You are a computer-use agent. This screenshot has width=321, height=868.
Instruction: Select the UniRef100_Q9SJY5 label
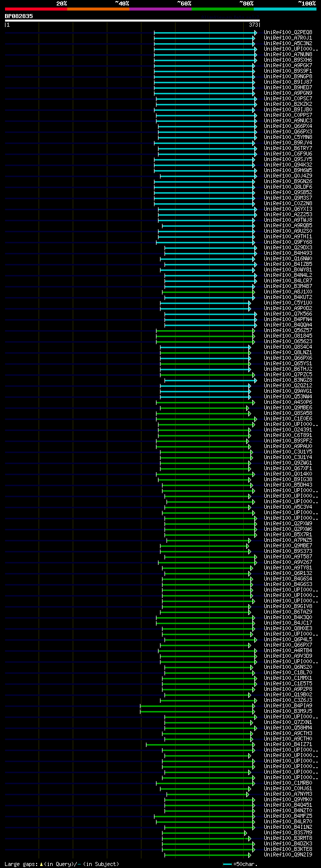tap(288, 160)
